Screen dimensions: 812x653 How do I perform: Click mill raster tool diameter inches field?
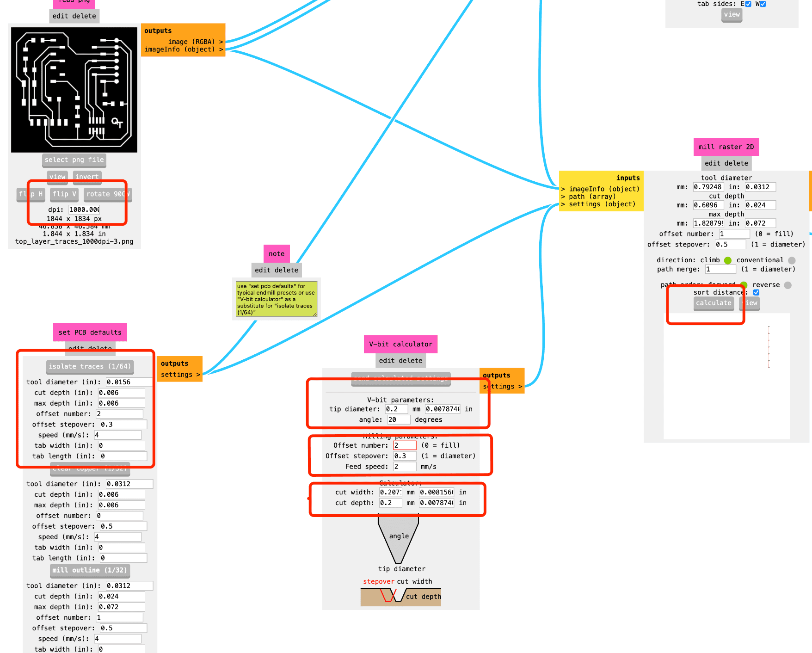[760, 187]
